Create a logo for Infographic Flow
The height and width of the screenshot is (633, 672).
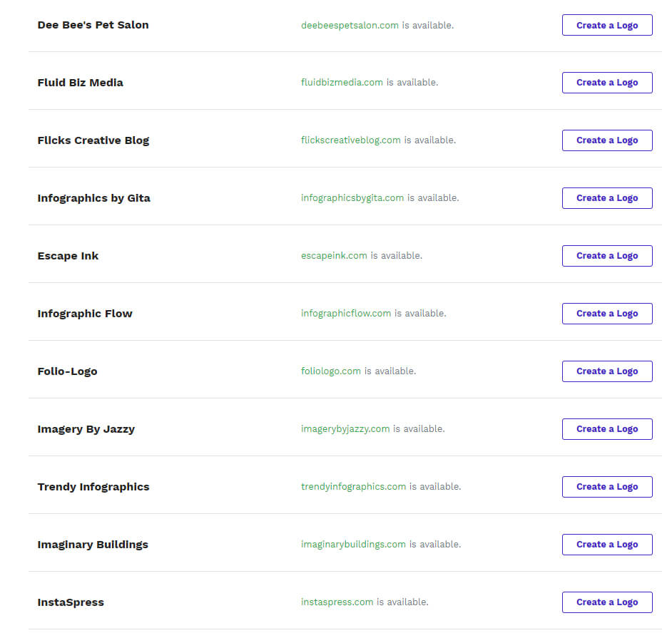[x=607, y=314]
